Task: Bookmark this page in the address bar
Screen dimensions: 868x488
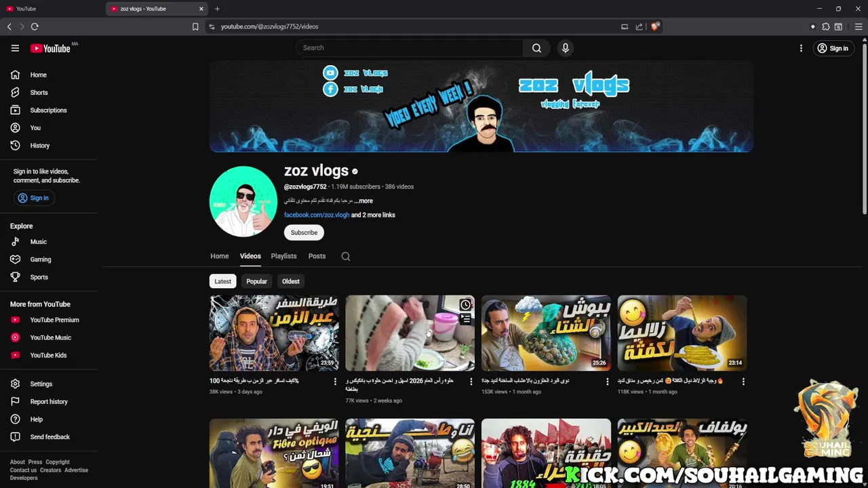Action: coord(195,26)
